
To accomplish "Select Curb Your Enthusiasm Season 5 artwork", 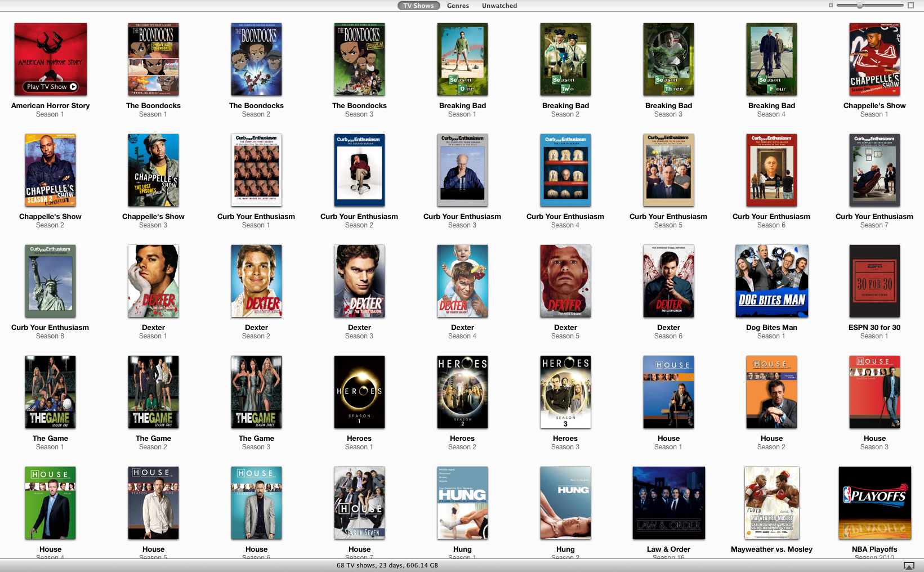I will click(x=668, y=170).
